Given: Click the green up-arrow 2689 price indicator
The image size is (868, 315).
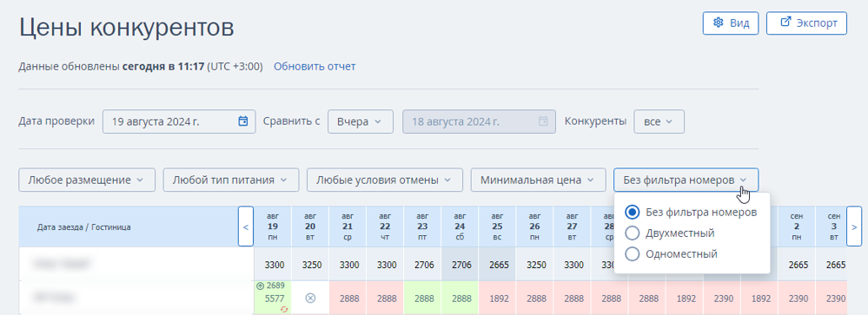Looking at the screenshot, I should point(270,286).
